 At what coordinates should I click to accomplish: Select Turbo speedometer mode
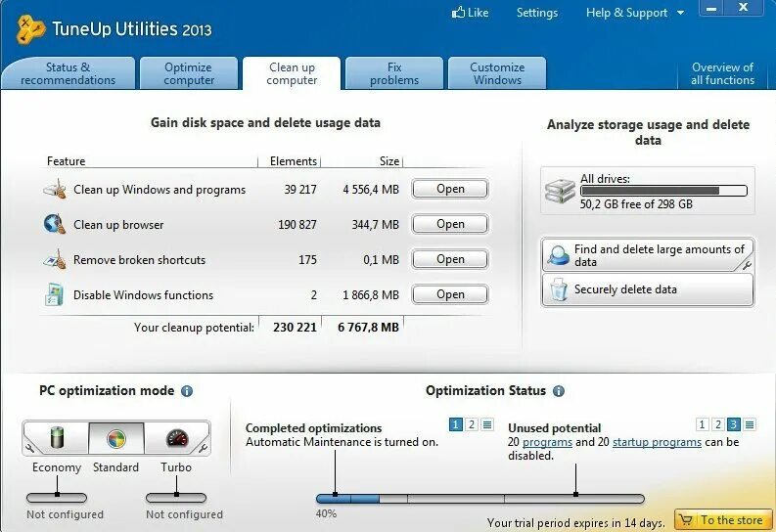(x=176, y=438)
